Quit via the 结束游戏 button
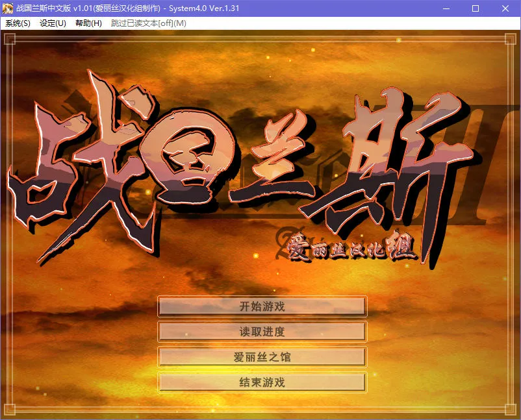 262,382
